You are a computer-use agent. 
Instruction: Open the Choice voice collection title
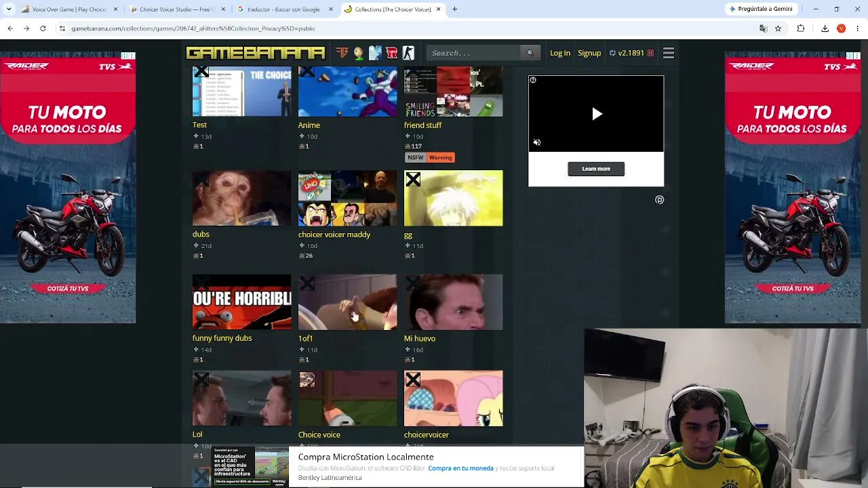319,434
